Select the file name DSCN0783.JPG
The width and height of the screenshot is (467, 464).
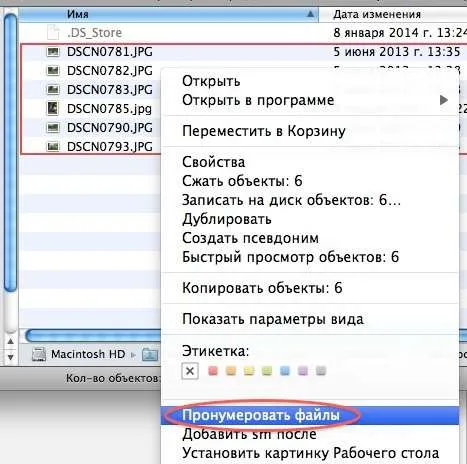110,90
